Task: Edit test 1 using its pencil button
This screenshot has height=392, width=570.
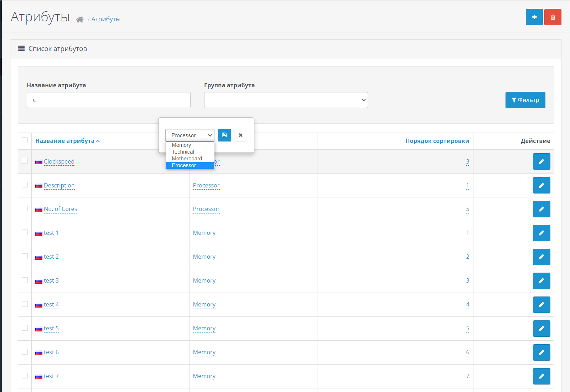Action: tap(541, 233)
